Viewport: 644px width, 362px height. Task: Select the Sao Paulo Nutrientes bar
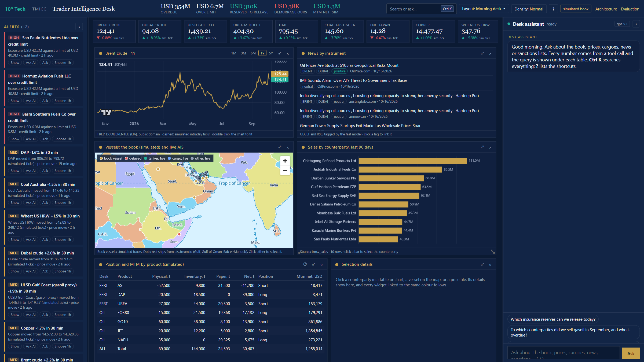coord(378,239)
